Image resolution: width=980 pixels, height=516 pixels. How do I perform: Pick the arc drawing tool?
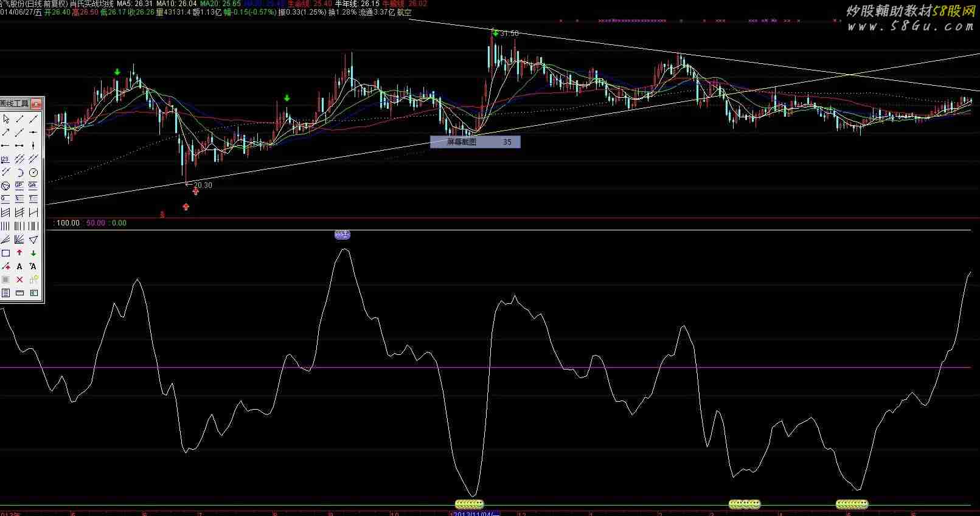19,173
